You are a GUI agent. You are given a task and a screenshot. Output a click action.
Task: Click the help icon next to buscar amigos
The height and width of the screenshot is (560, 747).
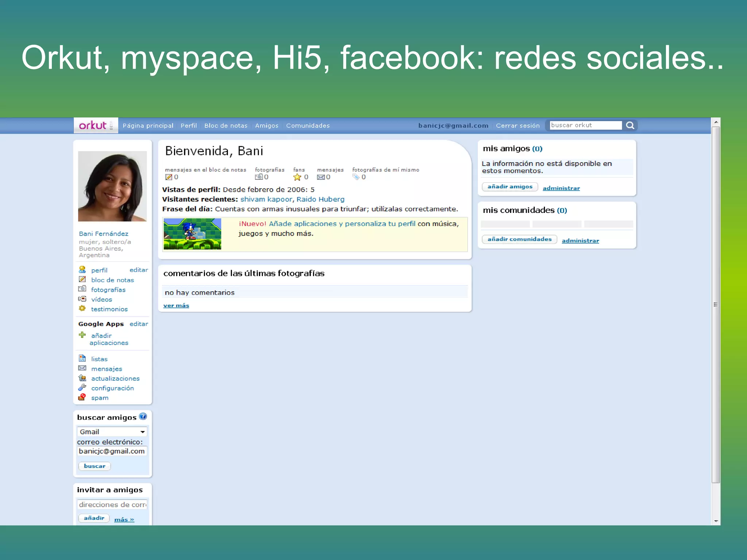(x=143, y=416)
